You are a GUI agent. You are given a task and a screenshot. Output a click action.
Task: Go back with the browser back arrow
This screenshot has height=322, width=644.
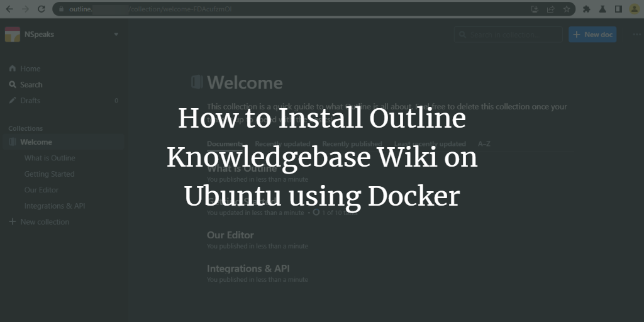(9, 9)
